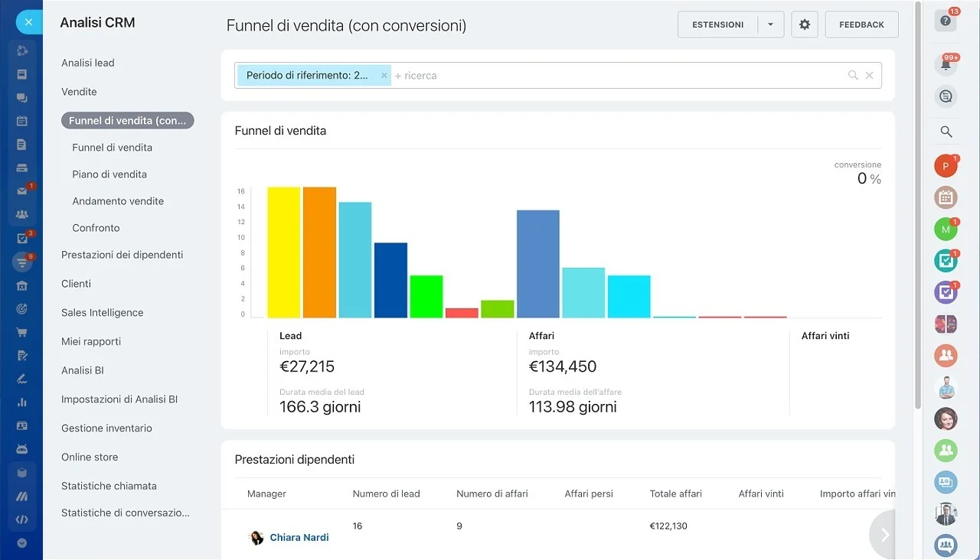This screenshot has height=560, width=980.
Task: Close the left menu with X button
Action: click(28, 22)
